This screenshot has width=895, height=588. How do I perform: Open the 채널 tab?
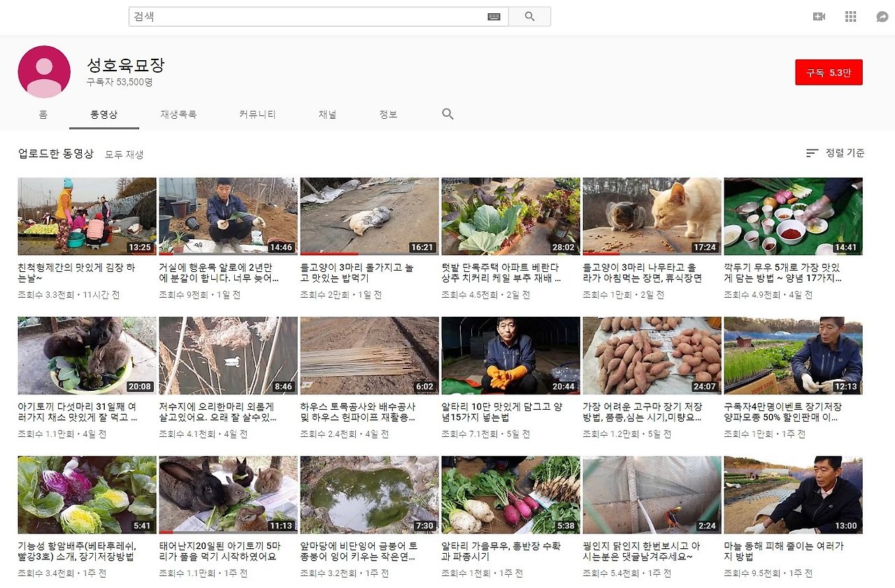tap(327, 115)
